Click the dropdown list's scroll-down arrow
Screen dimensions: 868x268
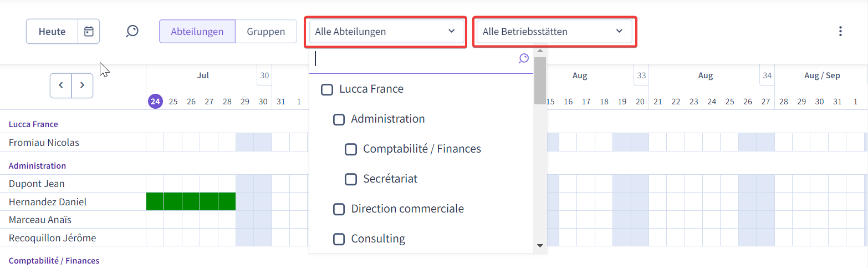pos(540,245)
